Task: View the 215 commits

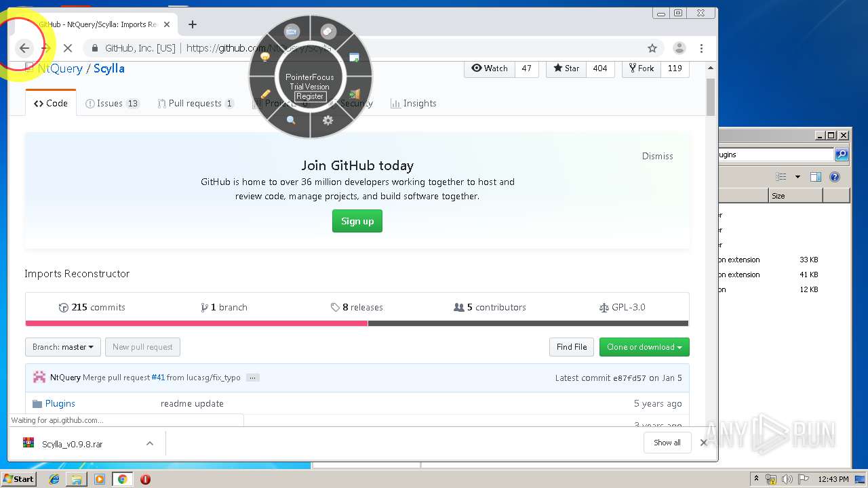Action: [92, 307]
